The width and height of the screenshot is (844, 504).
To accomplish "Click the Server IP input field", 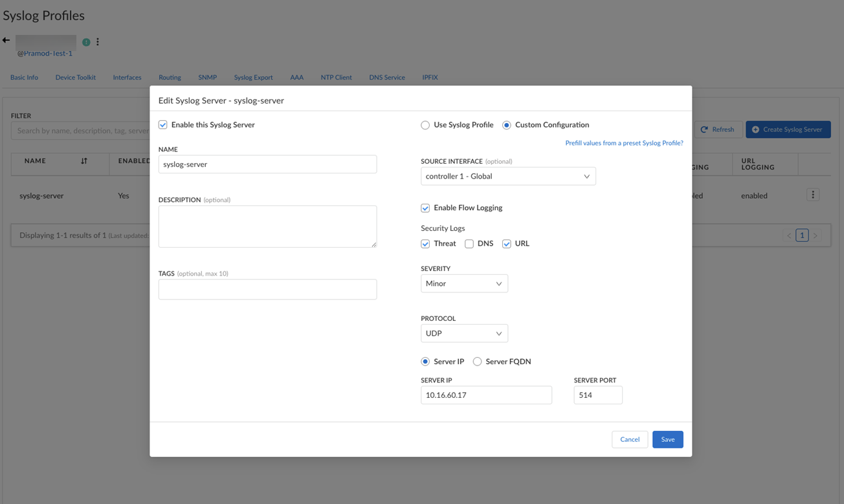I will pos(486,395).
